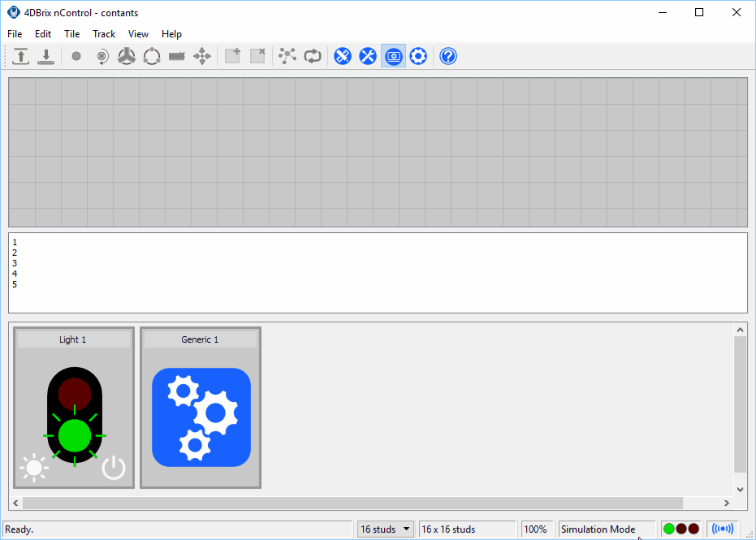756x540 pixels.
Task: Click the four-direction arrows move icon
Action: coord(202,56)
